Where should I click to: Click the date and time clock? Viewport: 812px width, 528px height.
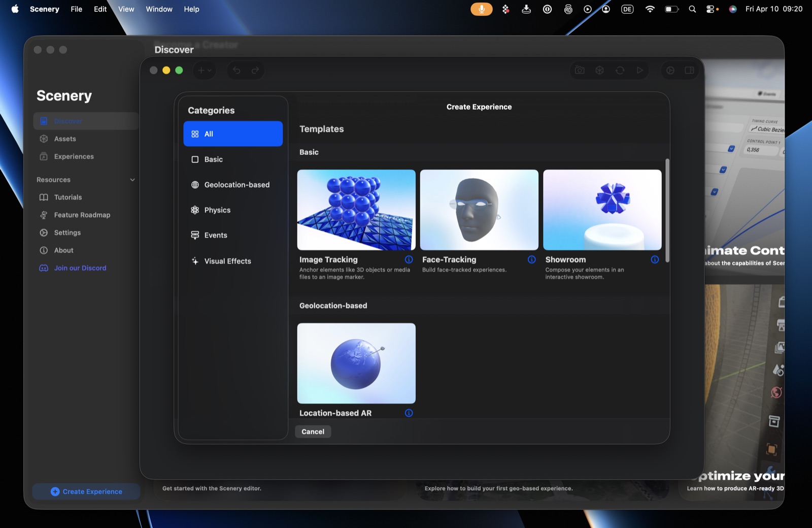(774, 9)
